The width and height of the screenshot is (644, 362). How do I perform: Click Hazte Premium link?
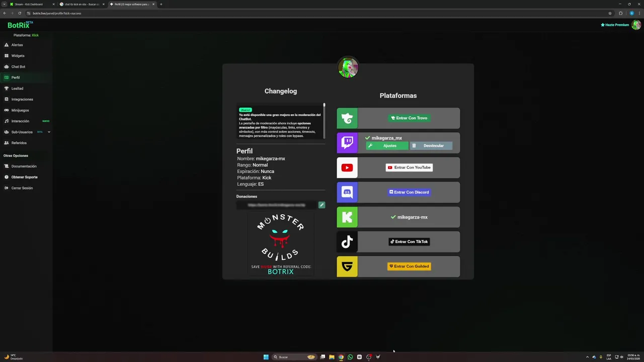coord(615,25)
